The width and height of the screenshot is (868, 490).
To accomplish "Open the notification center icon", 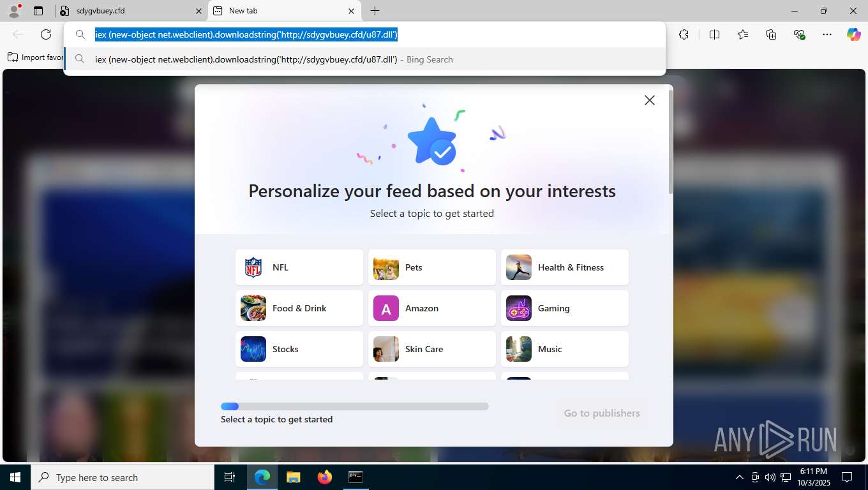I will [847, 477].
